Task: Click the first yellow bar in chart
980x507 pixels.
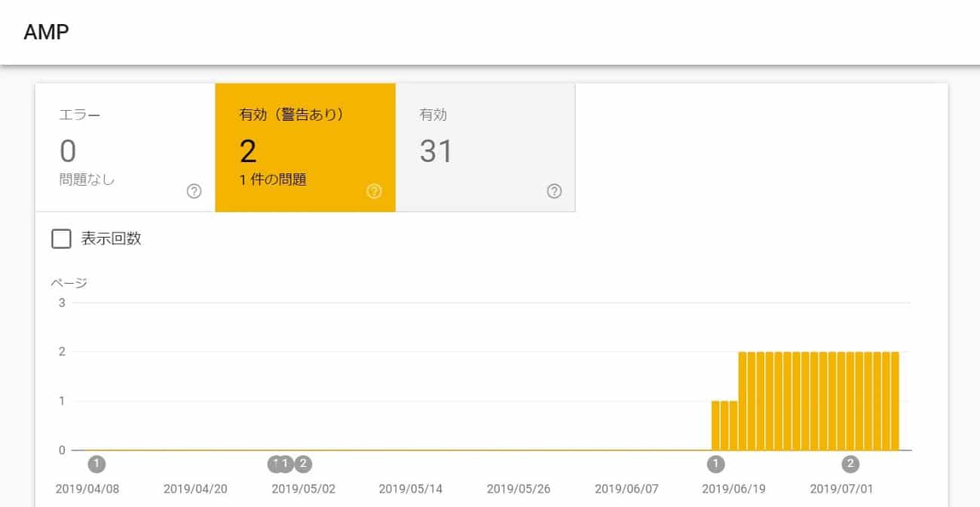Action: (x=716, y=426)
